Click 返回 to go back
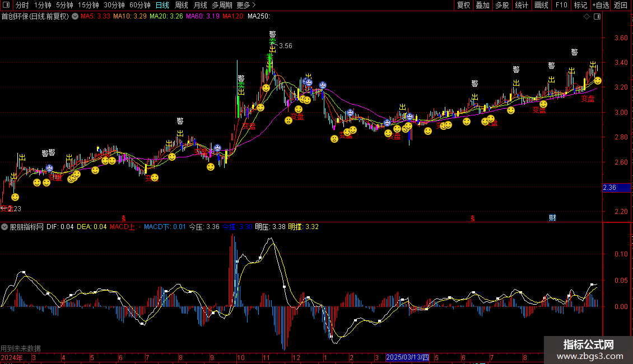Image resolution: width=633 pixels, height=364 pixels. click(x=621, y=5)
